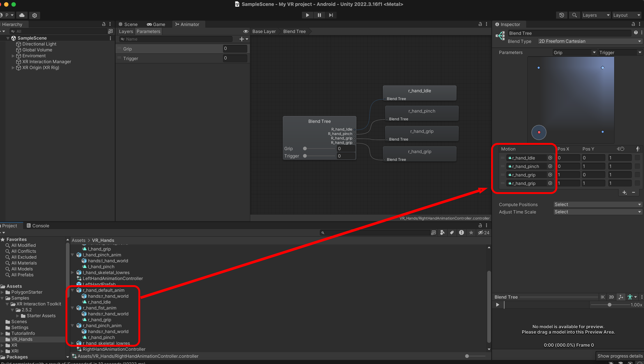Click the Base Layer breadcrumb
The width and height of the screenshot is (644, 364).
(x=264, y=31)
